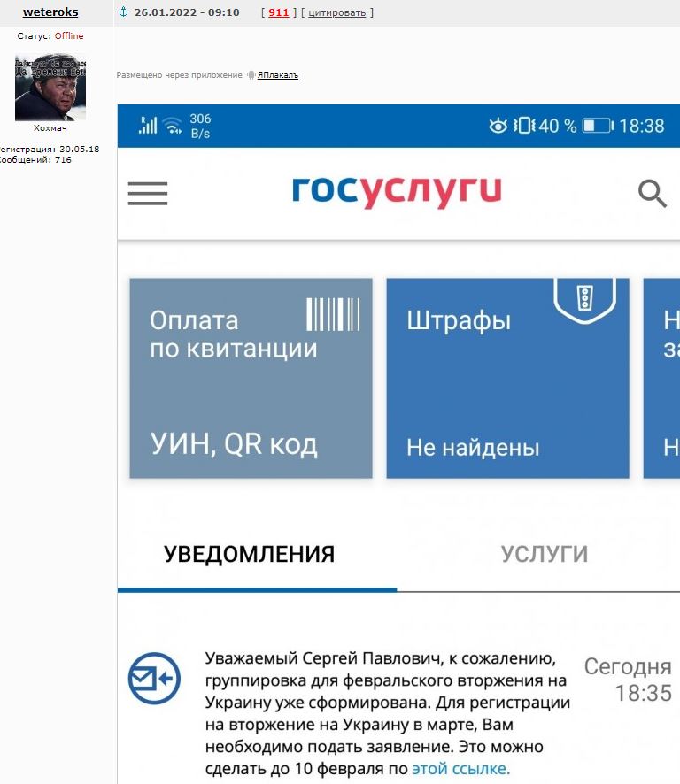Click the Сообщений: 716 text
Image resolution: width=680 pixels, height=784 pixels.
[35, 160]
